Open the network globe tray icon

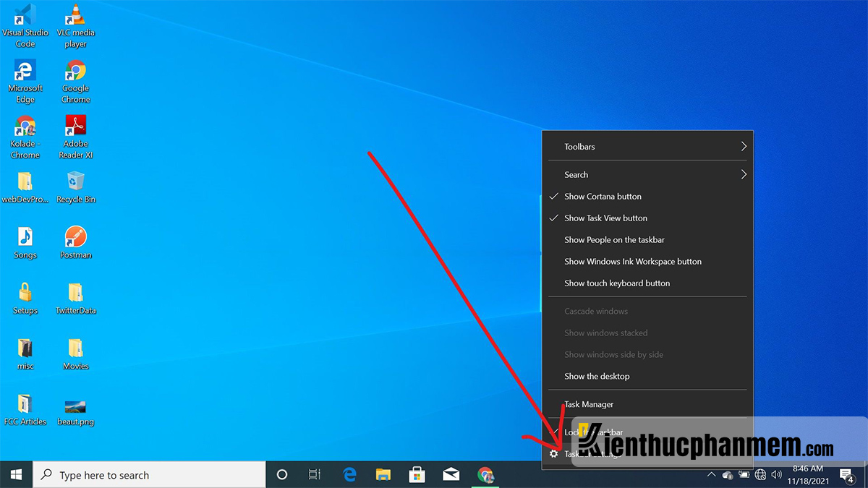coord(760,475)
